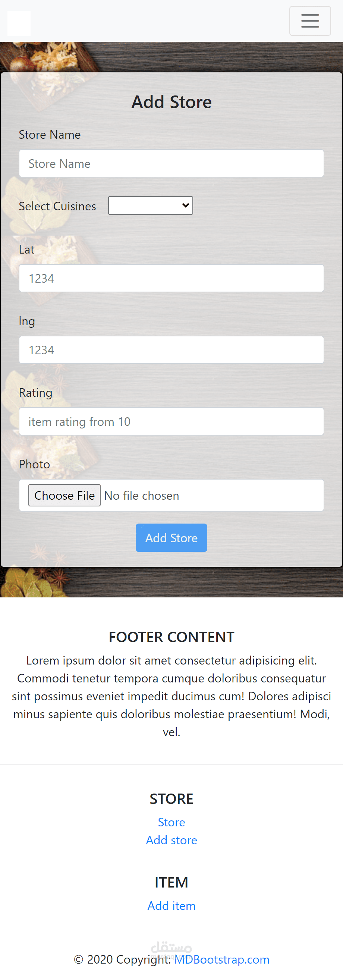Open the 'Add item' footer link
343x980 pixels.
point(171,906)
